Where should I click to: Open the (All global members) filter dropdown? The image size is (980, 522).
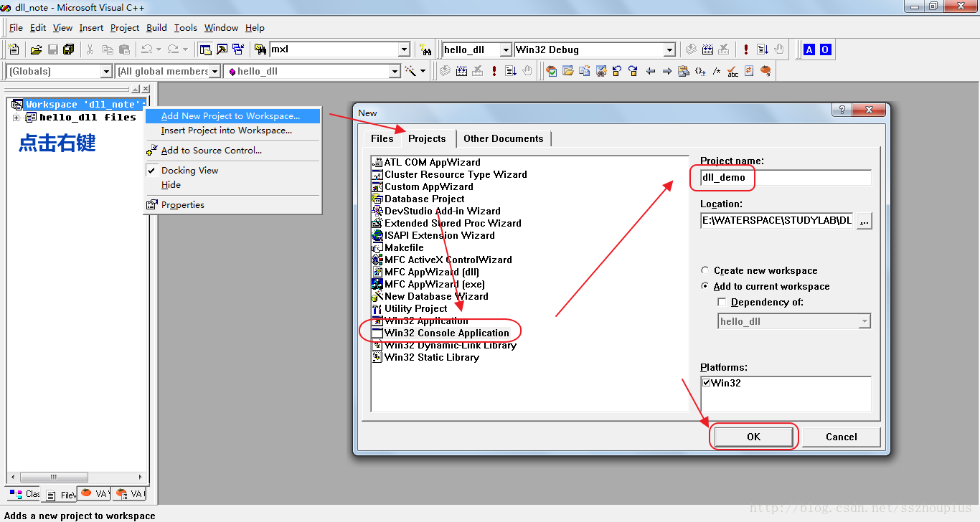(215, 71)
